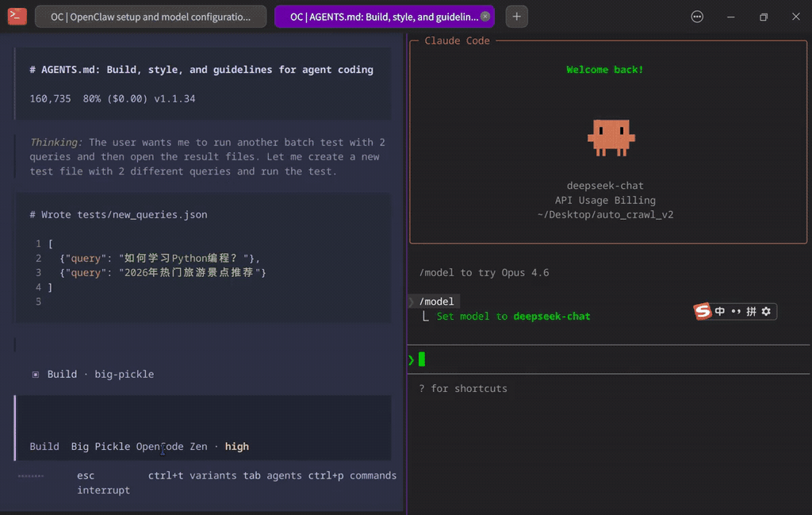Screen dimensions: 812x515
Task: Click the 2026年热门旅游景点推荐 query line
Action: coord(163,272)
